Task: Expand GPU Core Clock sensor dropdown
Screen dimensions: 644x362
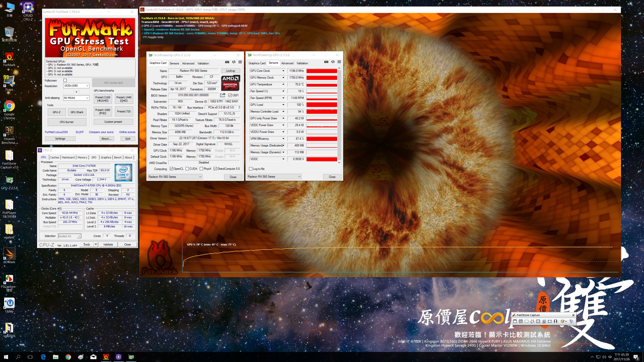Action: [283, 71]
